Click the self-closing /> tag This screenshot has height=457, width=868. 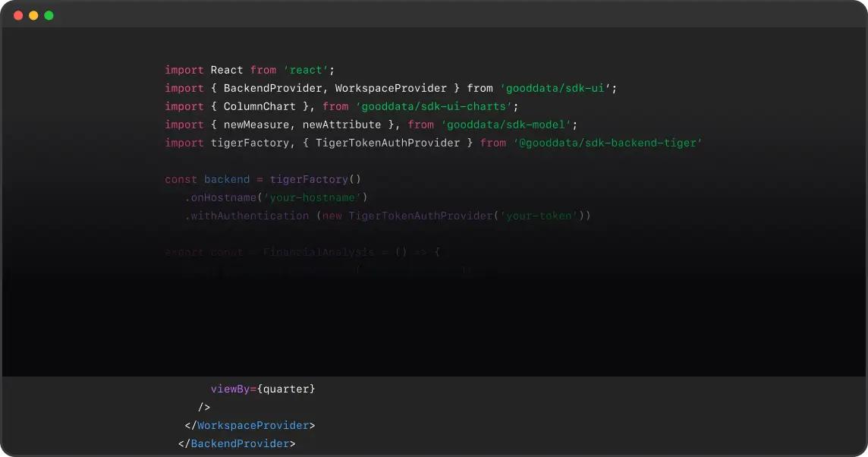tap(203, 407)
